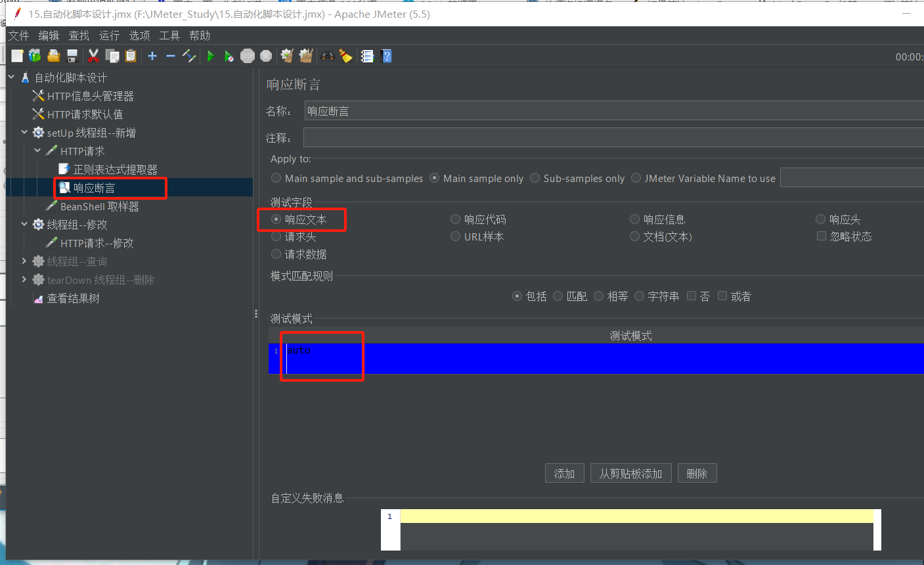Select 正则表达式提取器 tree node

[x=115, y=169]
